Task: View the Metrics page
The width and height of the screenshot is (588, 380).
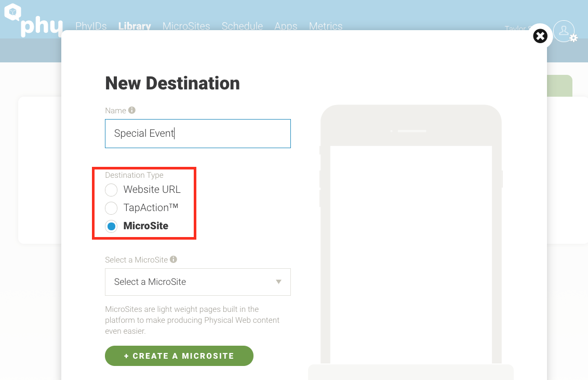Action: (326, 26)
